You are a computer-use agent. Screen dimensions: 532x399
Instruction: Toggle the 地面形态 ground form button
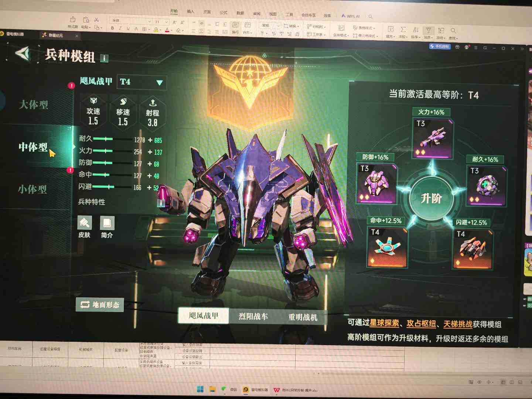100,305
